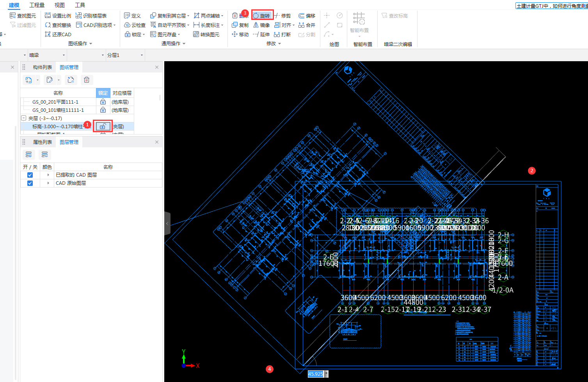Viewport: 588px width, 382px height.
Task: Switch to 工具 ribbon tab
Action: click(x=80, y=5)
